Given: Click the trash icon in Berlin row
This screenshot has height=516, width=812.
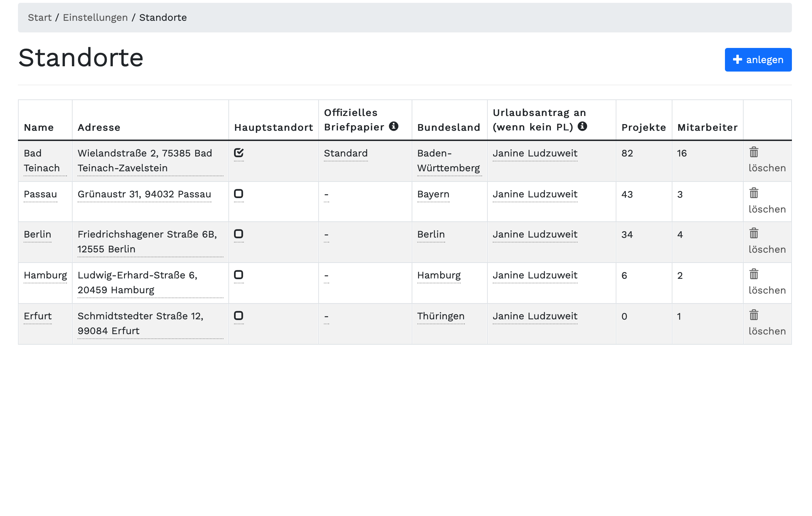Looking at the screenshot, I should click(x=753, y=233).
